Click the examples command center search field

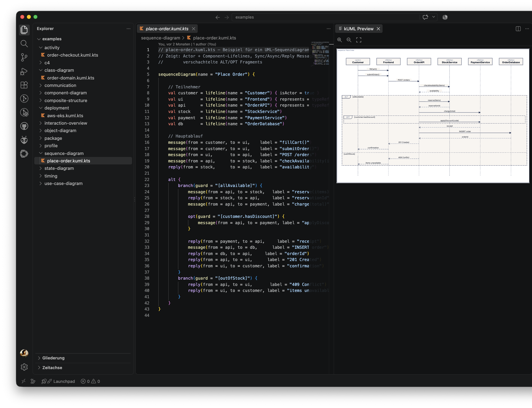tap(326, 17)
